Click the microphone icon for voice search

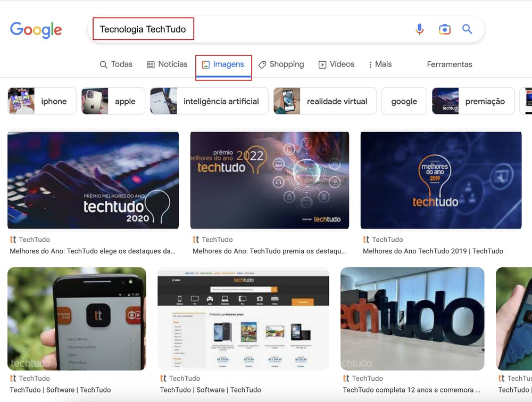coord(420,29)
